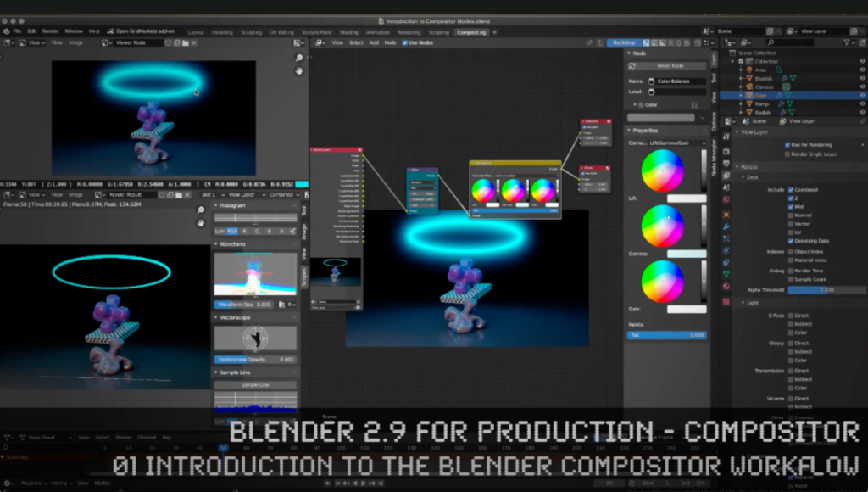Collapse the Histogram panel
Screen dimensions: 868x492
(x=215, y=205)
